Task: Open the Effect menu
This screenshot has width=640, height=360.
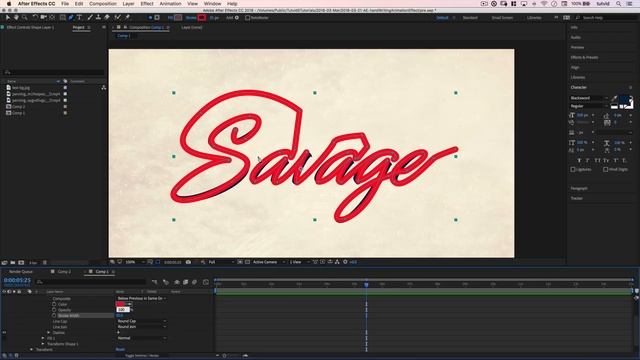Action: click(x=147, y=4)
